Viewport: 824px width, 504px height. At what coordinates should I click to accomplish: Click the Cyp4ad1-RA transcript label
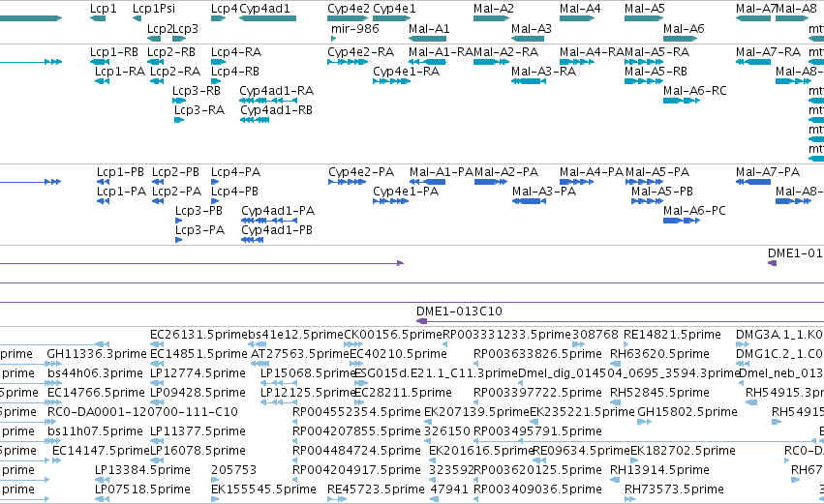276,91
